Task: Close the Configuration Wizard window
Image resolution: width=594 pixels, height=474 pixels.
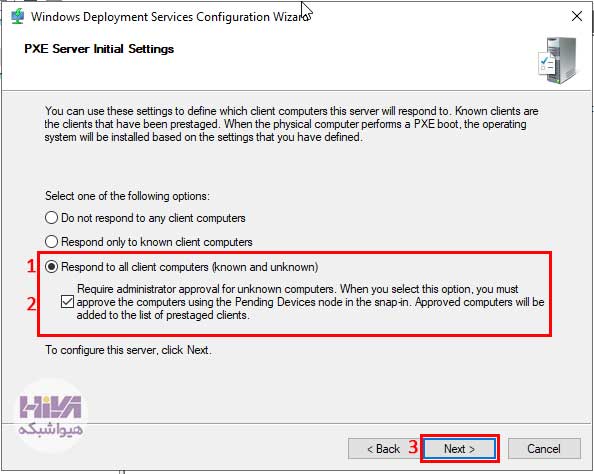Action: pos(577,16)
